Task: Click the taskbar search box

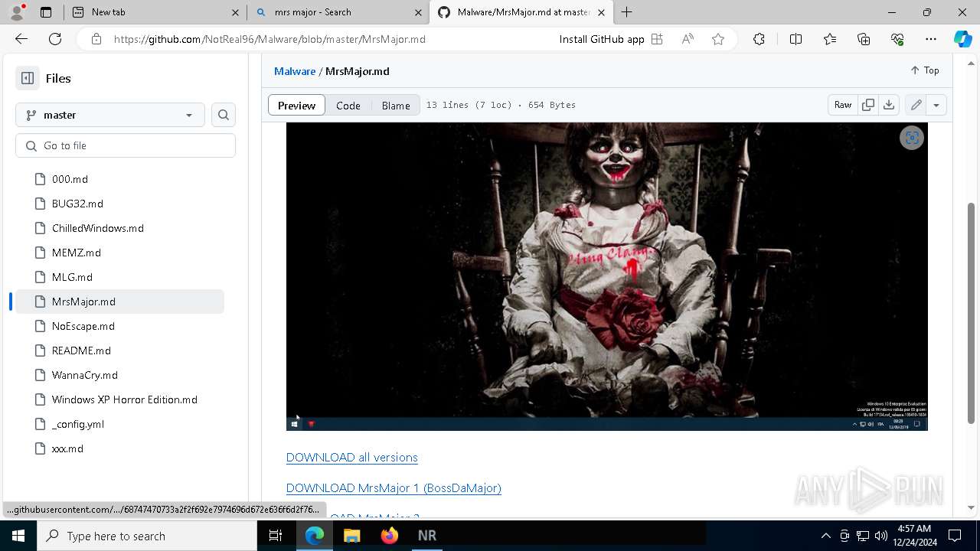Action: coord(147,536)
